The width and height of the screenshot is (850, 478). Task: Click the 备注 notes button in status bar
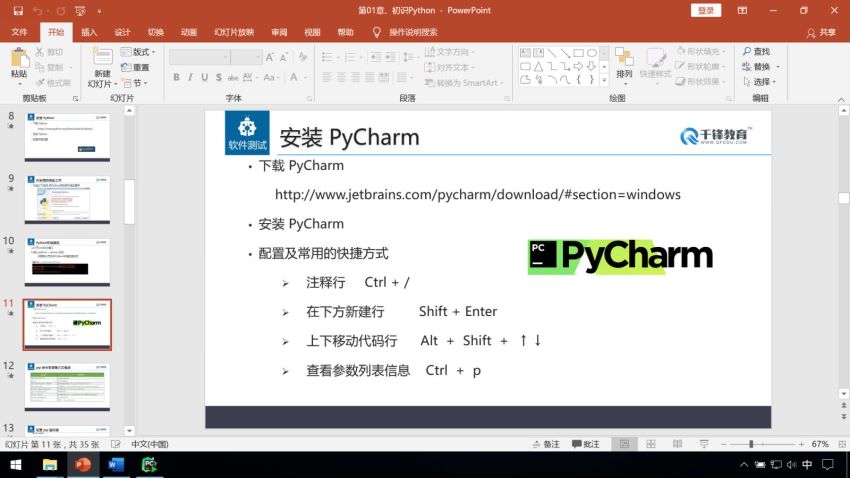(546, 444)
